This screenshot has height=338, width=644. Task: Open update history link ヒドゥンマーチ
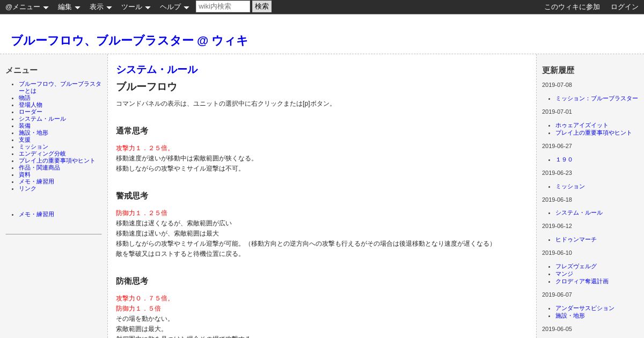[576, 240]
